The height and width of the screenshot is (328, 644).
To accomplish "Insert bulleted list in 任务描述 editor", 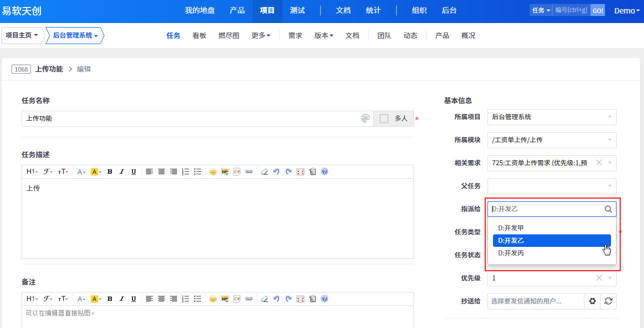I will coord(197,172).
